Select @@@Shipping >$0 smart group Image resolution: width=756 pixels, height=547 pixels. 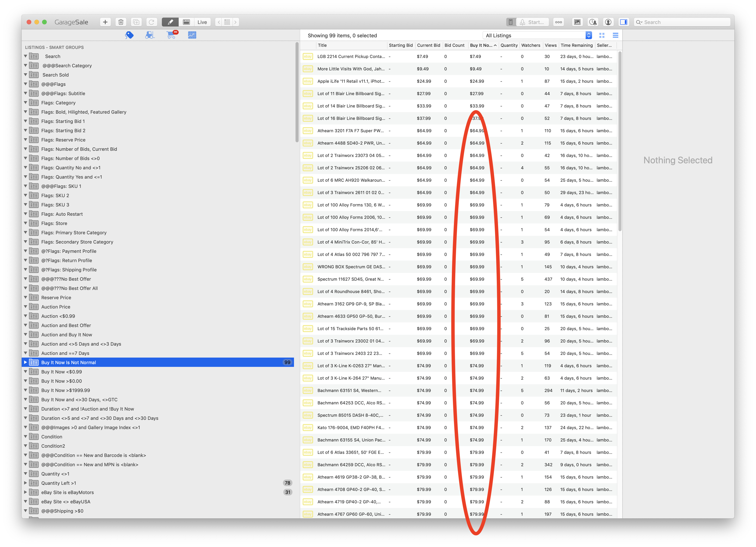158,511
